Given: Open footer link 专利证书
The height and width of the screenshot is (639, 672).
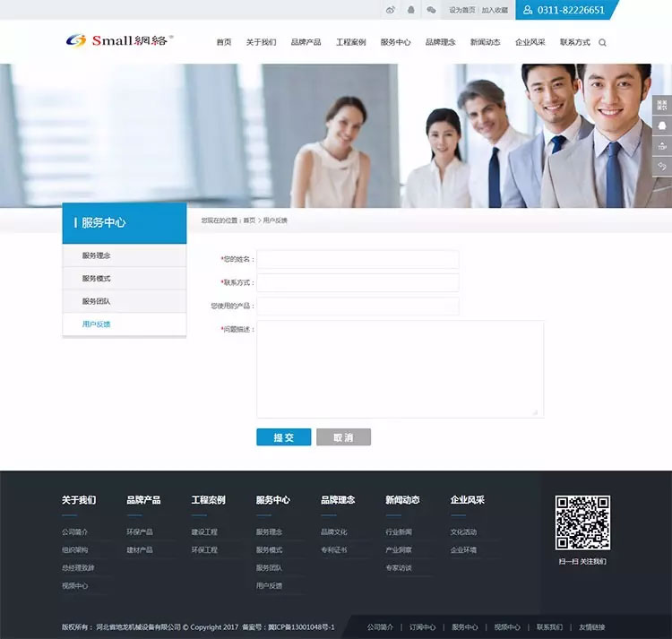Looking at the screenshot, I should [334, 550].
